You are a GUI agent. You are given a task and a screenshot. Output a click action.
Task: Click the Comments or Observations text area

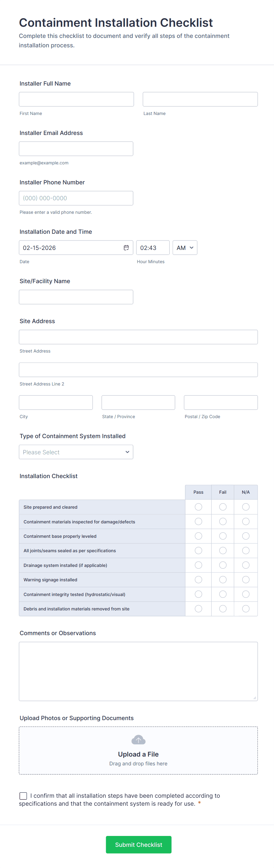pyautogui.click(x=138, y=671)
